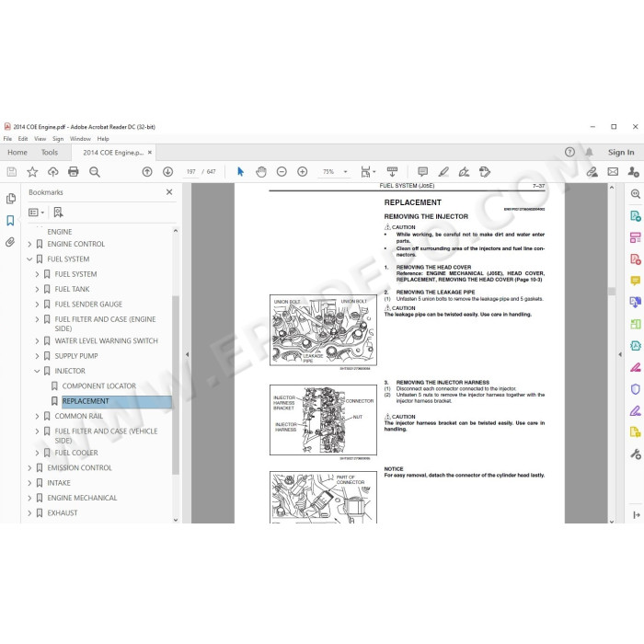The image size is (644, 644).
Task: Click the page number field
Action: pyautogui.click(x=191, y=172)
